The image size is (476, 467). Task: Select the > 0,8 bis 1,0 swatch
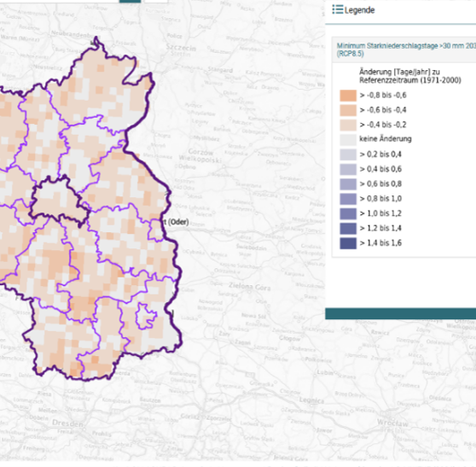pyautogui.click(x=348, y=199)
